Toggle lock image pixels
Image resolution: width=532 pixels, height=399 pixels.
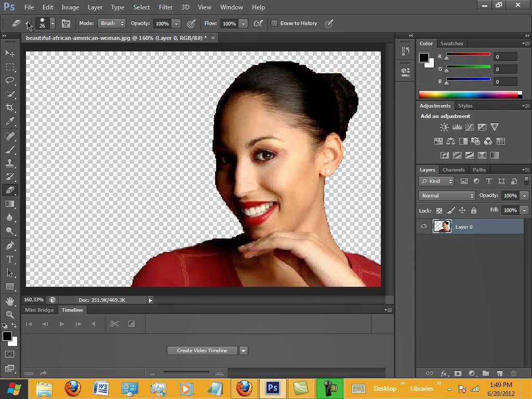[x=450, y=211]
